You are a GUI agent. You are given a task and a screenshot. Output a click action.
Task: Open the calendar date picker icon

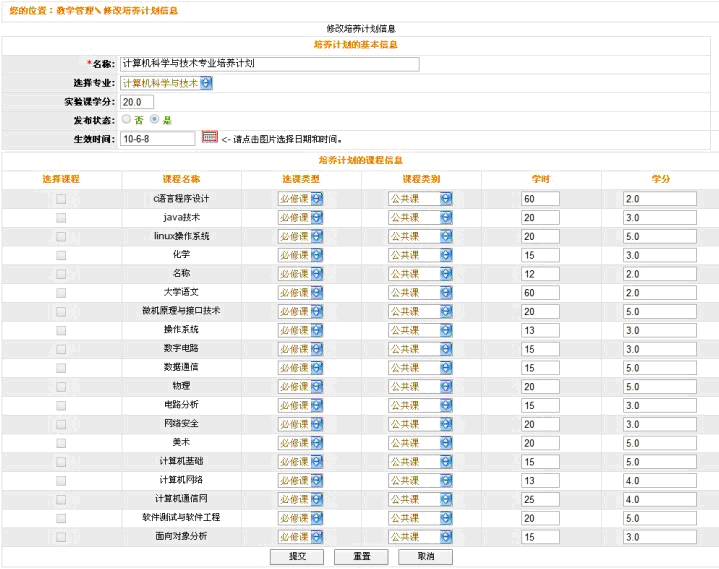click(210, 137)
